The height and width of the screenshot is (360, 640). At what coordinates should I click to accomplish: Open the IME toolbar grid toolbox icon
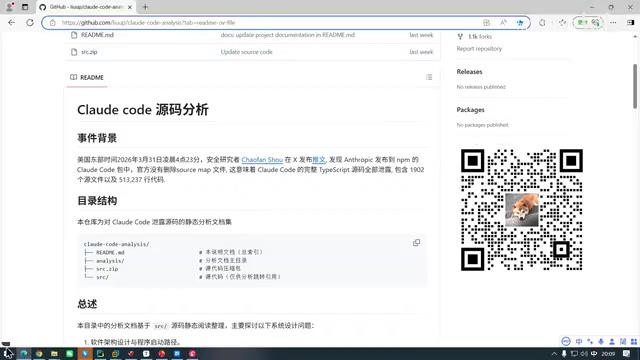click(634, 341)
